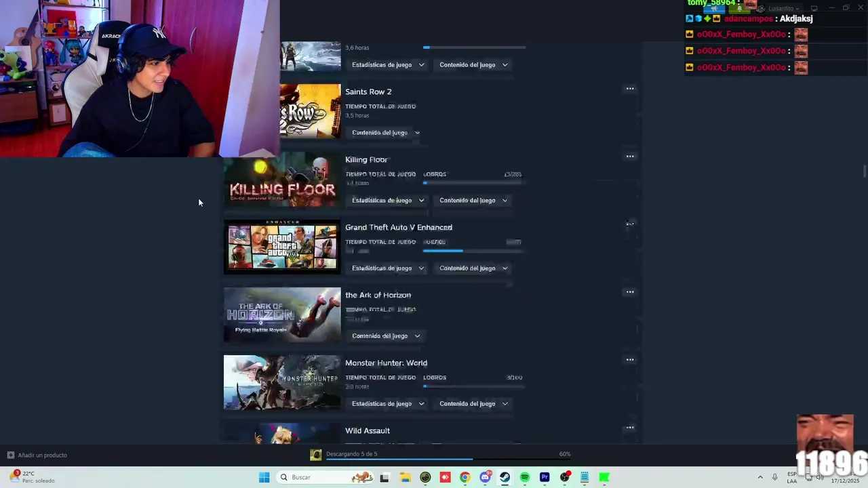Open the DaVinci Resolve taskbar icon
The width and height of the screenshot is (868, 488).
point(565,477)
